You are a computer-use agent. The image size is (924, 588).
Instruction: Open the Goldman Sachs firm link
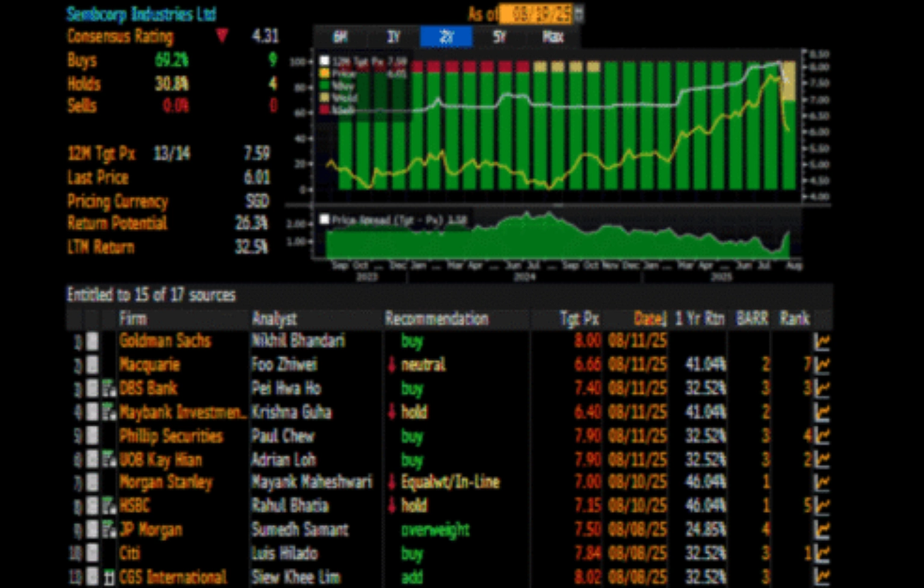165,341
